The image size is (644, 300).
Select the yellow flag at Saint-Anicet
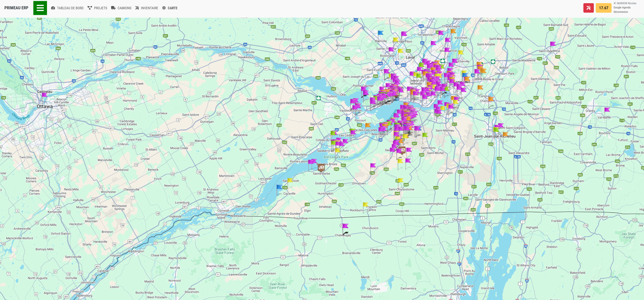pyautogui.click(x=290, y=180)
